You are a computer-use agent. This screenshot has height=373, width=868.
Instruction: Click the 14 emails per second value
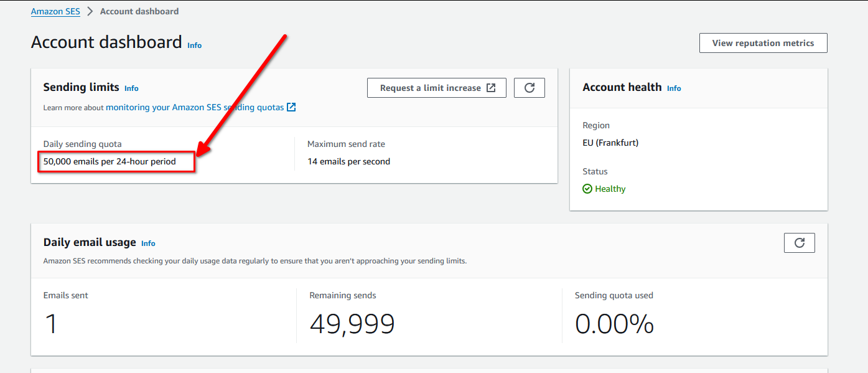pos(348,161)
